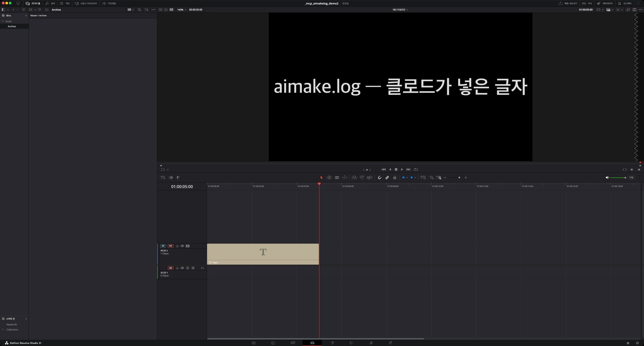644x346 pixels.
Task: Click the Insert clip icon
Action: pyautogui.click(x=354, y=178)
